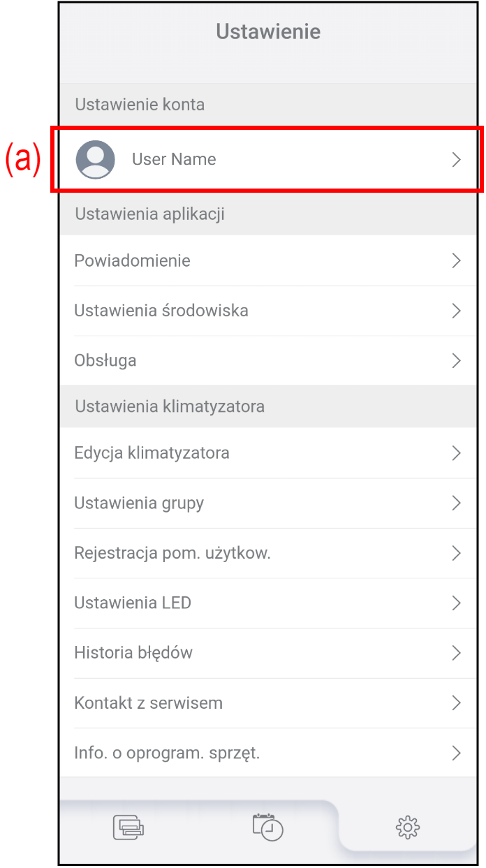Tap the chevron next to User Name
This screenshot has width=486, height=868.
457,159
